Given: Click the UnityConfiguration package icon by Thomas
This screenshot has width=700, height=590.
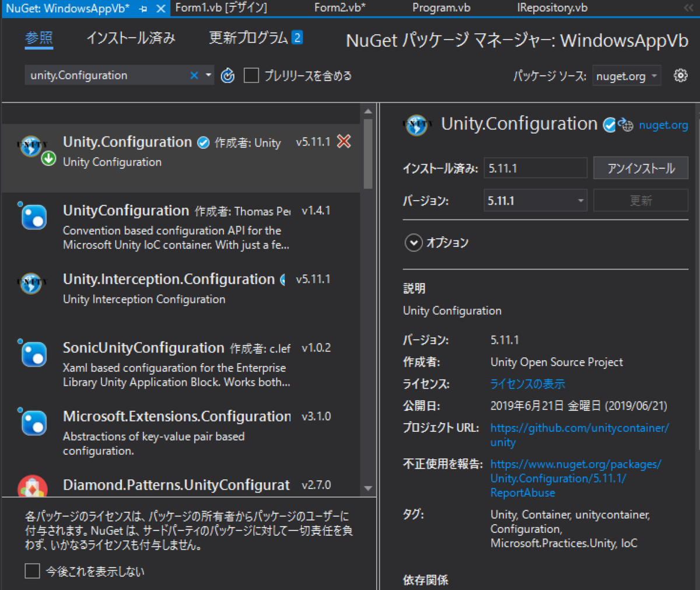Looking at the screenshot, I should pyautogui.click(x=33, y=217).
